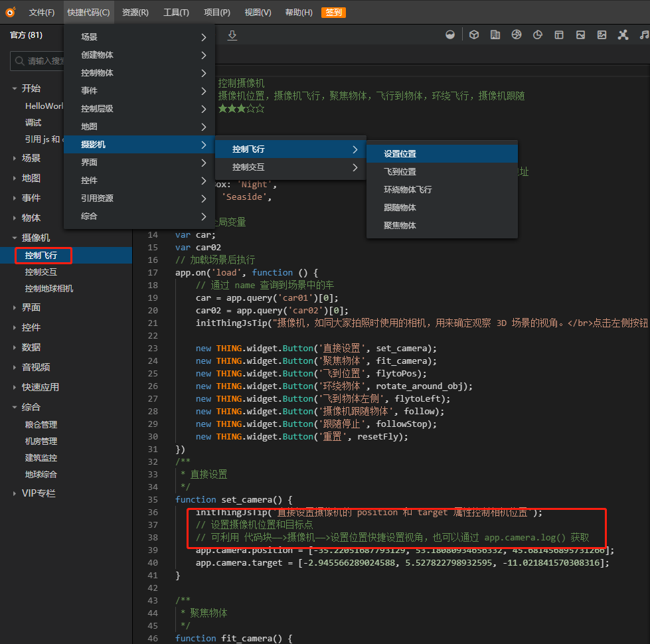Image resolution: width=650 pixels, height=644 pixels.
Task: Click the search magnifier icon
Action: coord(19,61)
